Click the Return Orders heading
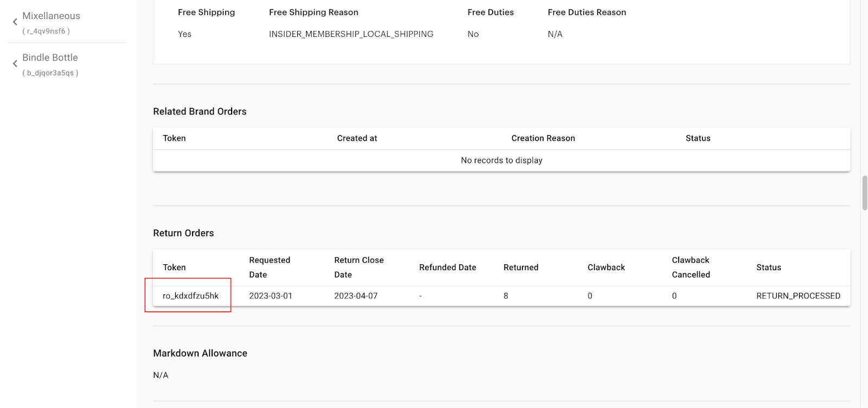 [183, 233]
